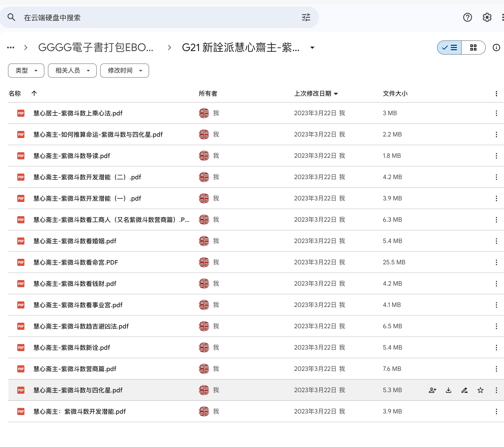Viewport: 504px width, 447px height.
Task: Open more actions for 紫微斗数营商篇.pdf
Action: coord(496,369)
